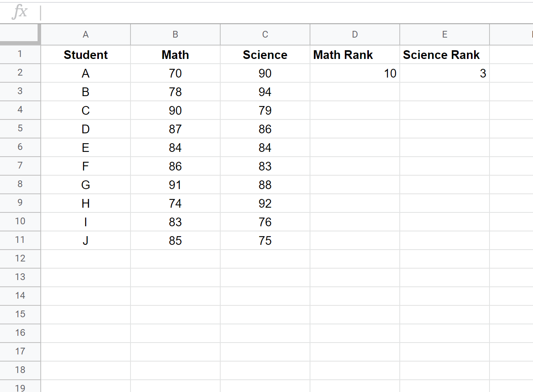Select row 11 header

click(x=20, y=240)
